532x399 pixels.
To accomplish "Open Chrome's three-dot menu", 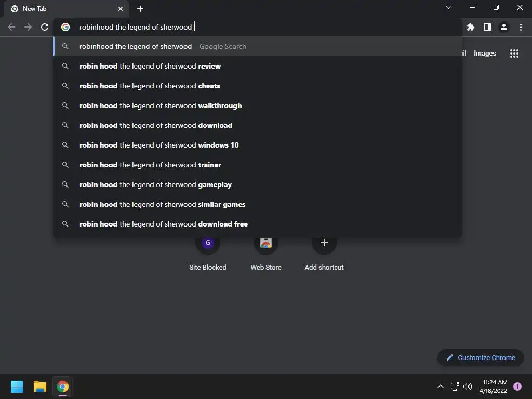I will point(521,27).
